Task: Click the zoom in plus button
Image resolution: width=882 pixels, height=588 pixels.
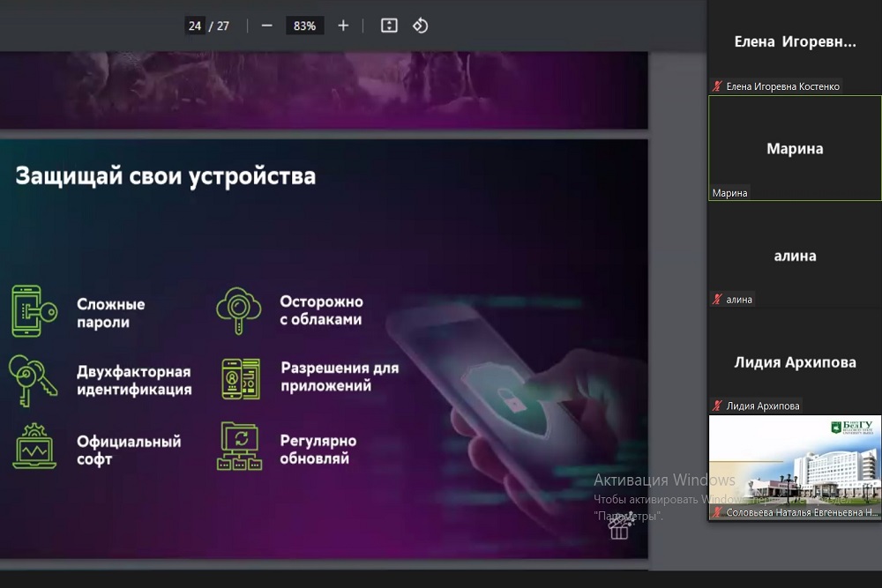Action: (x=343, y=26)
